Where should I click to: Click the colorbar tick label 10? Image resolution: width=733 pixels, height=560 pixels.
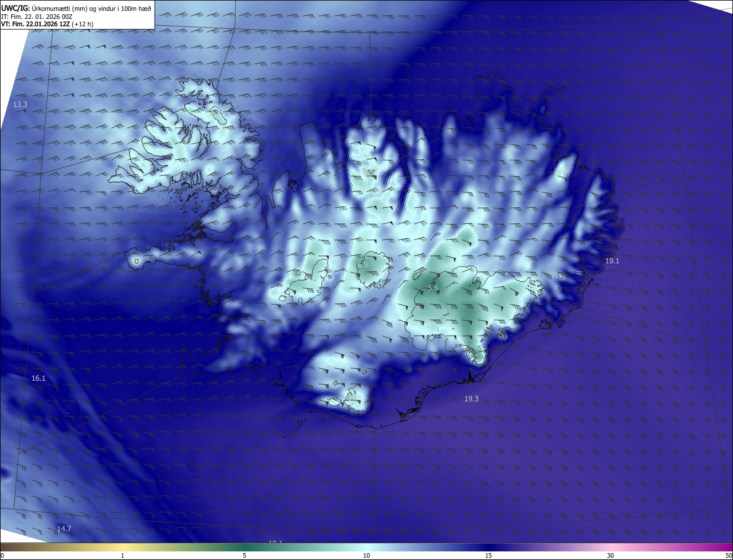[x=366, y=555]
